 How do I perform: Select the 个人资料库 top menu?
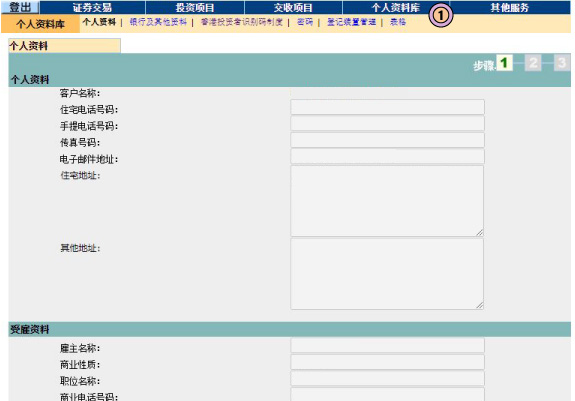[396, 7]
